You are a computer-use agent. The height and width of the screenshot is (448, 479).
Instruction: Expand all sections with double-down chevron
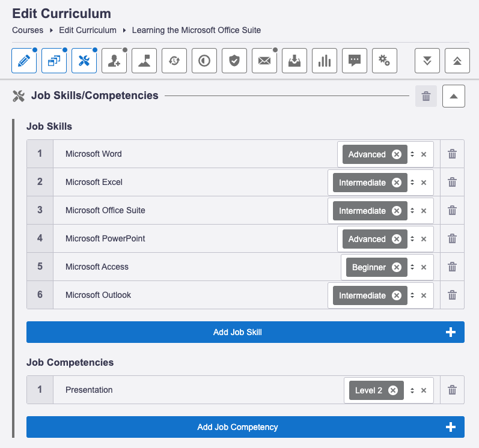[427, 61]
